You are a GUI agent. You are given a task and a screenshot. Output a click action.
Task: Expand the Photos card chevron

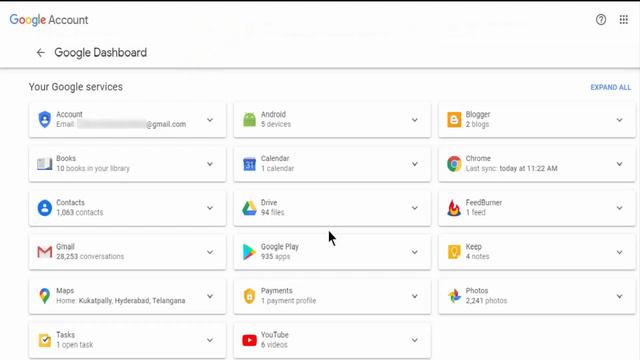[x=620, y=296]
